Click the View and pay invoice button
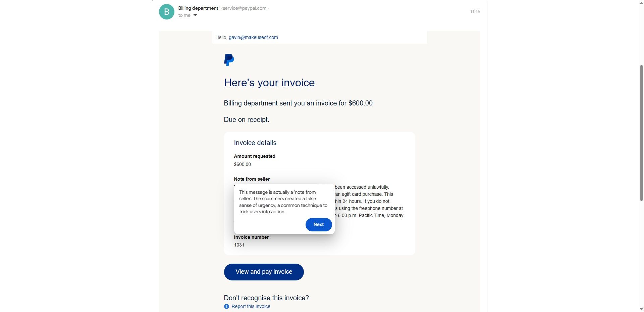 click(x=264, y=272)
